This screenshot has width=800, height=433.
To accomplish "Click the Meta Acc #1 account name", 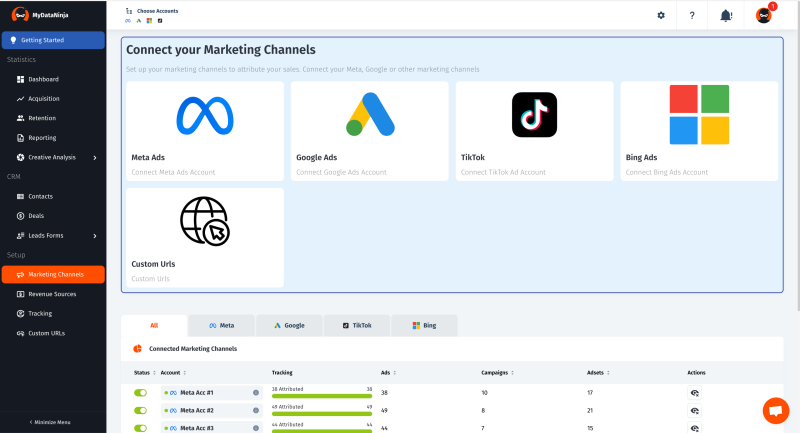I will coord(197,393).
